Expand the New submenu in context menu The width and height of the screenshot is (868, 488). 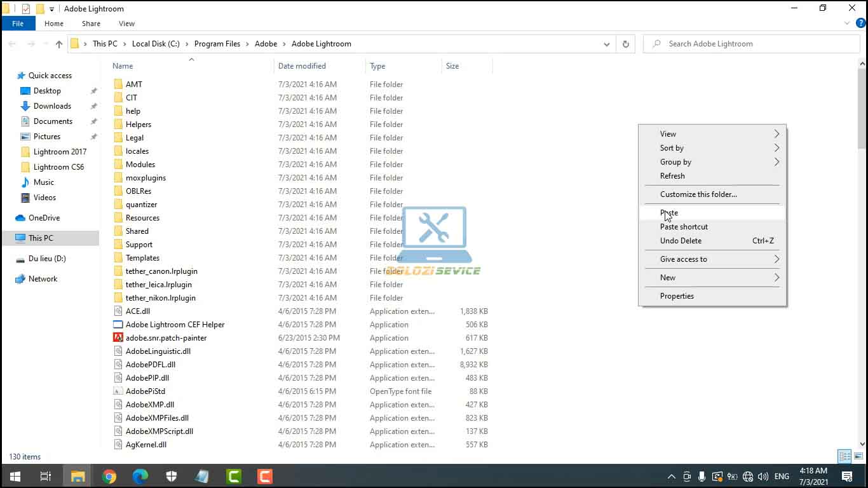click(712, 278)
